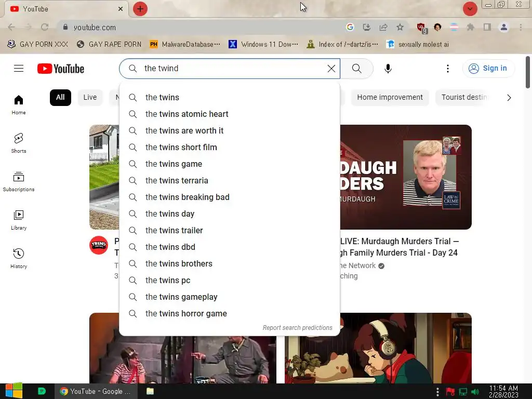This screenshot has height=399, width=532.
Task: Select "the twins breaking bad" suggestion
Action: pos(230,197)
